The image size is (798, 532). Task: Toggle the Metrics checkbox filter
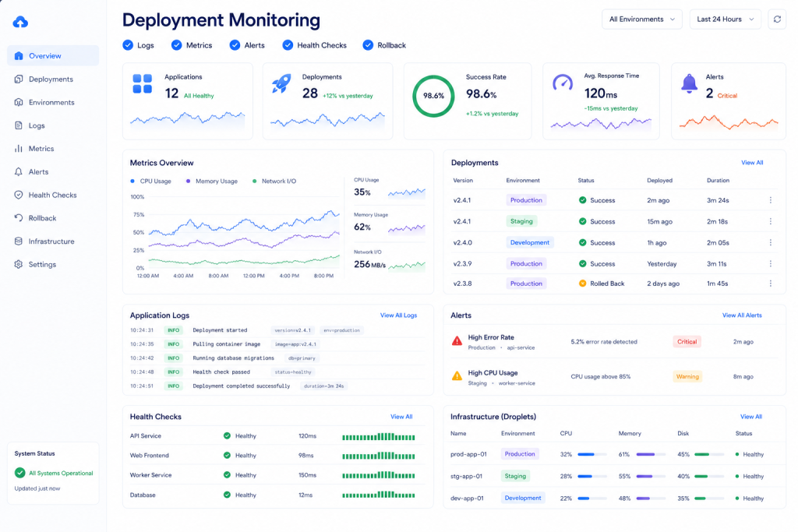click(177, 45)
